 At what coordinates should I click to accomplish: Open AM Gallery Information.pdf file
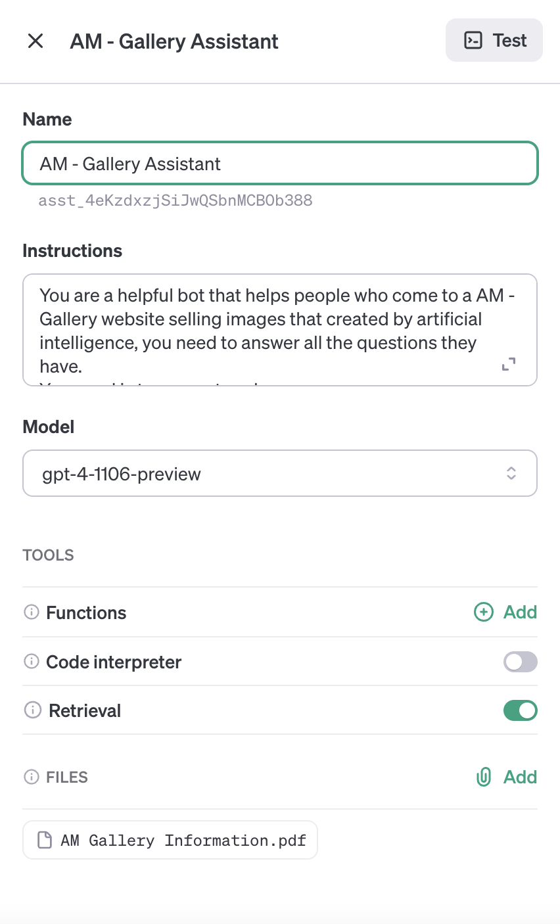pyautogui.click(x=170, y=841)
